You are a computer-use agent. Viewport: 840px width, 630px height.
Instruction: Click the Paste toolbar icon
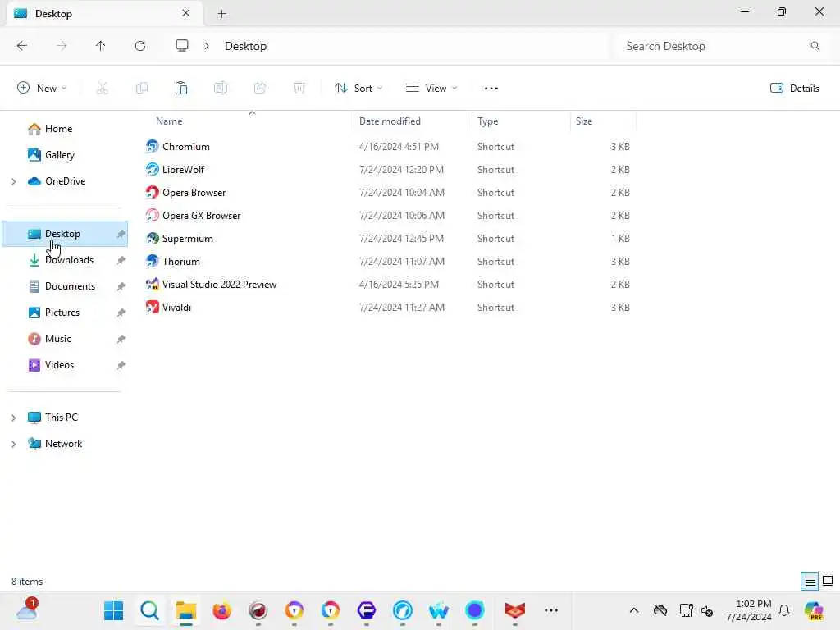[x=181, y=89]
